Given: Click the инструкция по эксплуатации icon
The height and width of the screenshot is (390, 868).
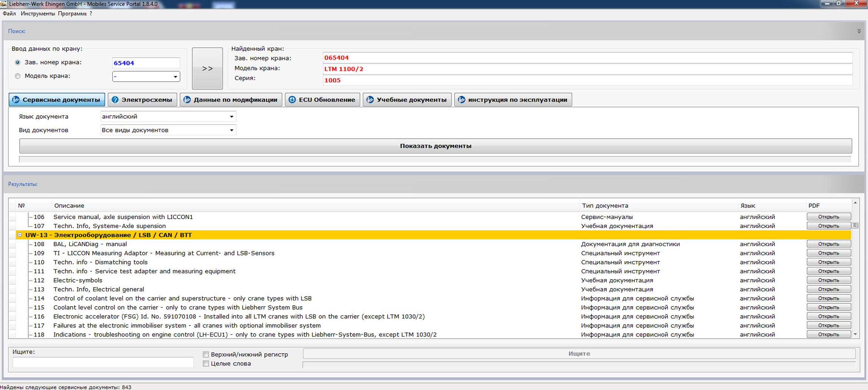Looking at the screenshot, I should (x=461, y=100).
